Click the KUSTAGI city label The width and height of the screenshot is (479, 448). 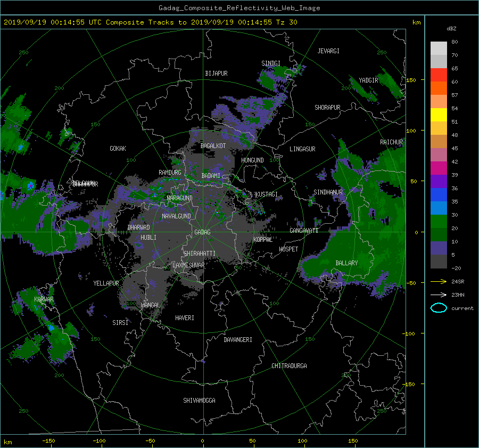pyautogui.click(x=267, y=194)
